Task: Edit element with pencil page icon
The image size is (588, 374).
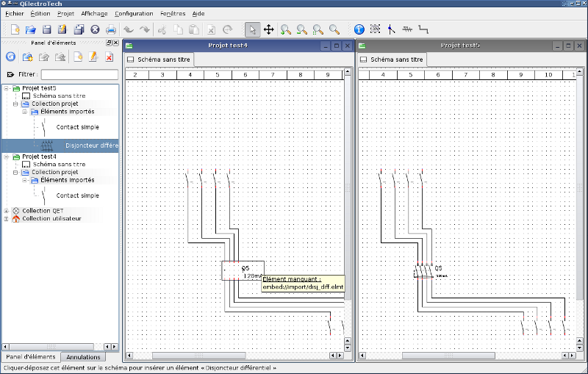Action: (x=93, y=57)
